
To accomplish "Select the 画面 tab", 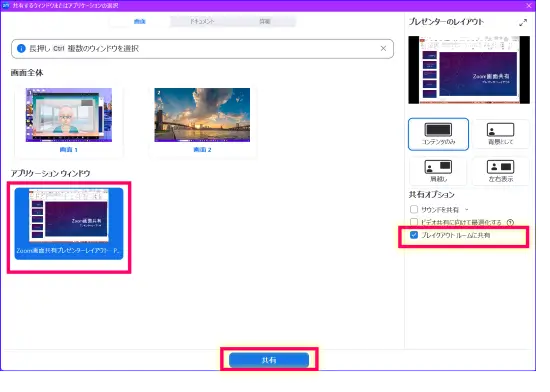I will coord(140,21).
